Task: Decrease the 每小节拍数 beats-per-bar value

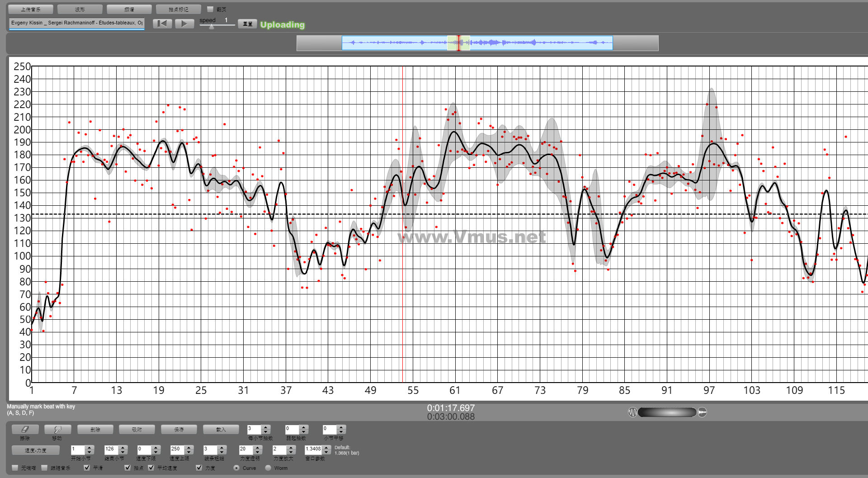Action: (x=266, y=431)
